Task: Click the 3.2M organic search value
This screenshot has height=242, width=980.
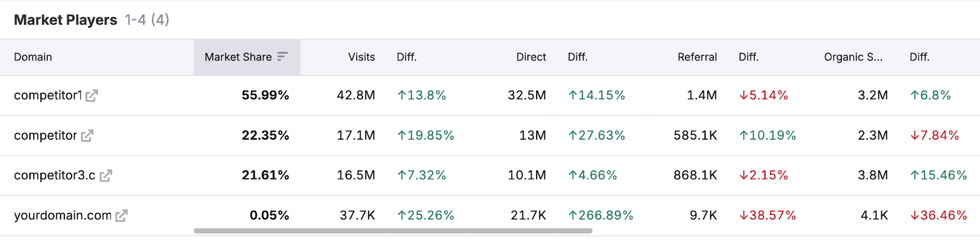Action: click(x=873, y=95)
